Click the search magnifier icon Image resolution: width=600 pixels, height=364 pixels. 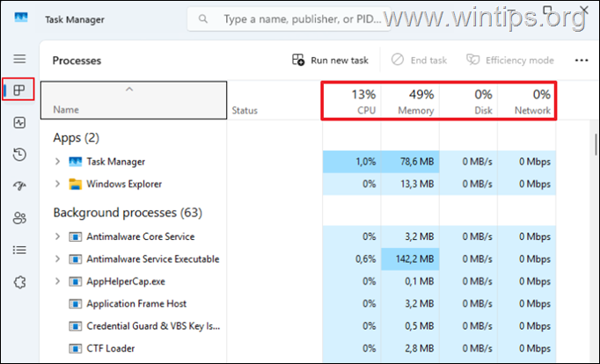point(203,18)
